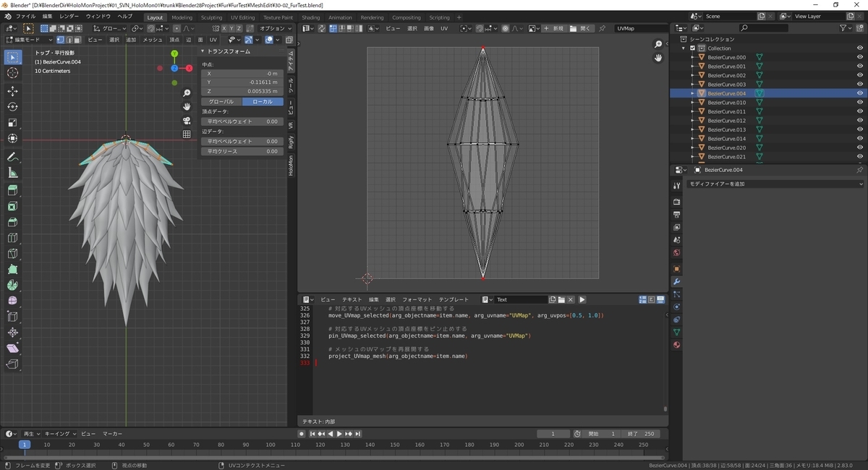Select the Cursor tool in left toolbar
The width and height of the screenshot is (868, 470).
pos(12,73)
